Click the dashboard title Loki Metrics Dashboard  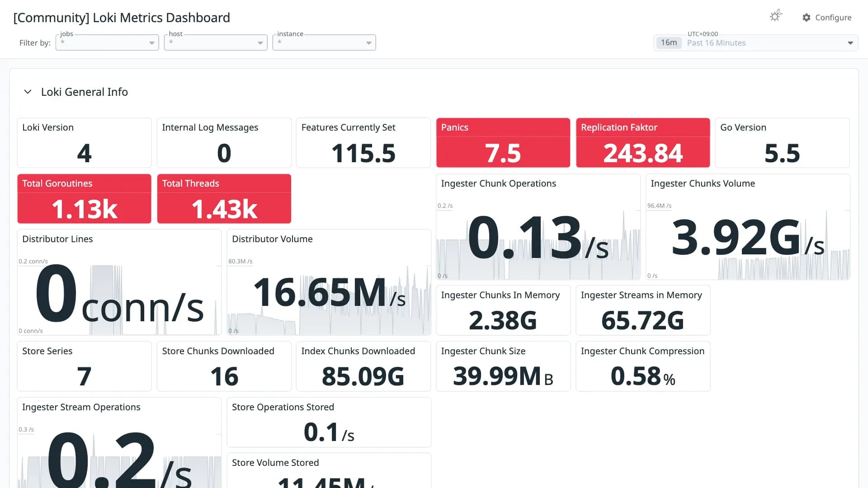(x=122, y=18)
